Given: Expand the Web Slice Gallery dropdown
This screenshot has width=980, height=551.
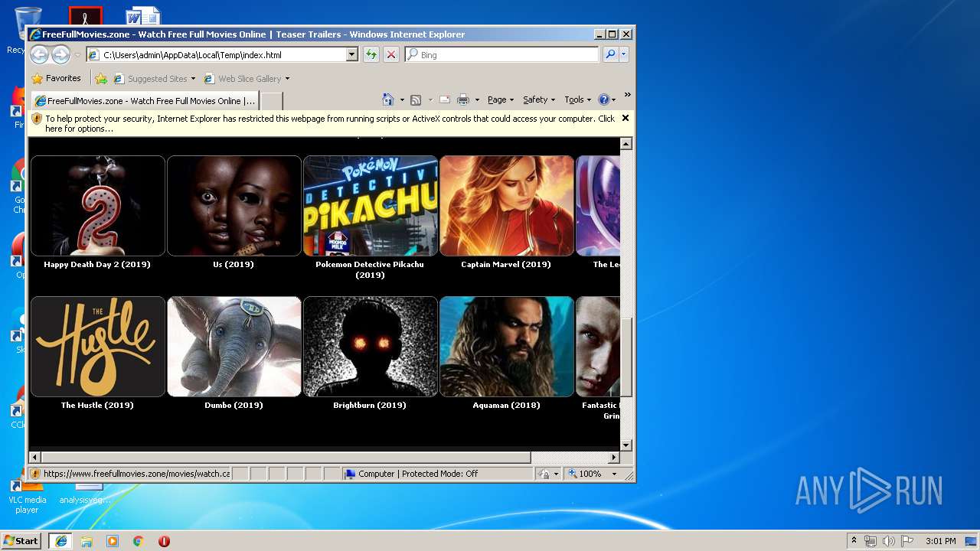Looking at the screenshot, I should pyautogui.click(x=287, y=78).
